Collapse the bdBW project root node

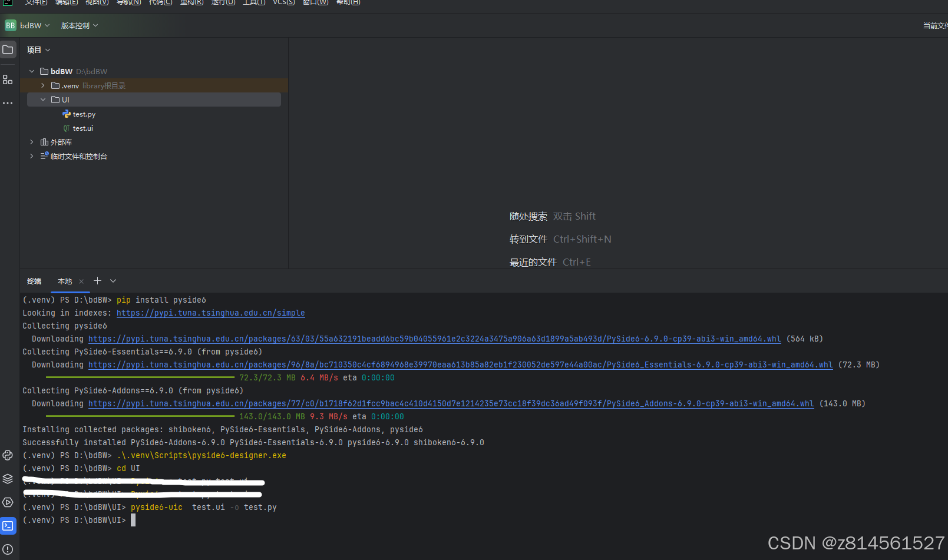click(x=31, y=71)
